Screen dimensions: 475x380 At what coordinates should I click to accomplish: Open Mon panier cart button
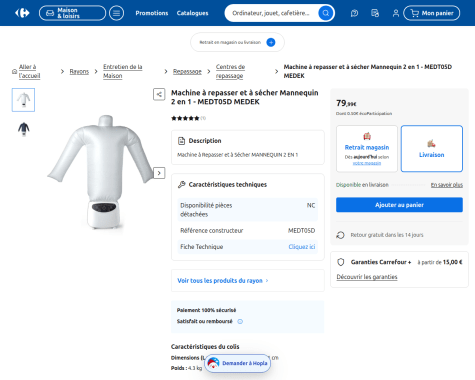tap(432, 13)
